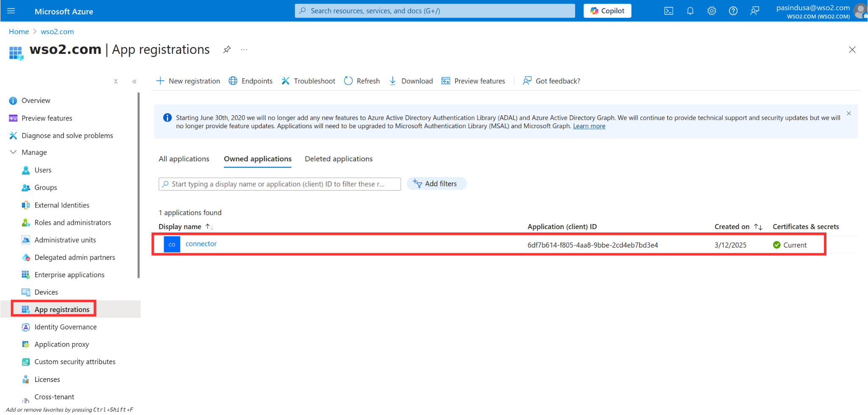Follow the Learn more link in banner
Image resolution: width=868 pixels, height=415 pixels.
click(x=589, y=126)
